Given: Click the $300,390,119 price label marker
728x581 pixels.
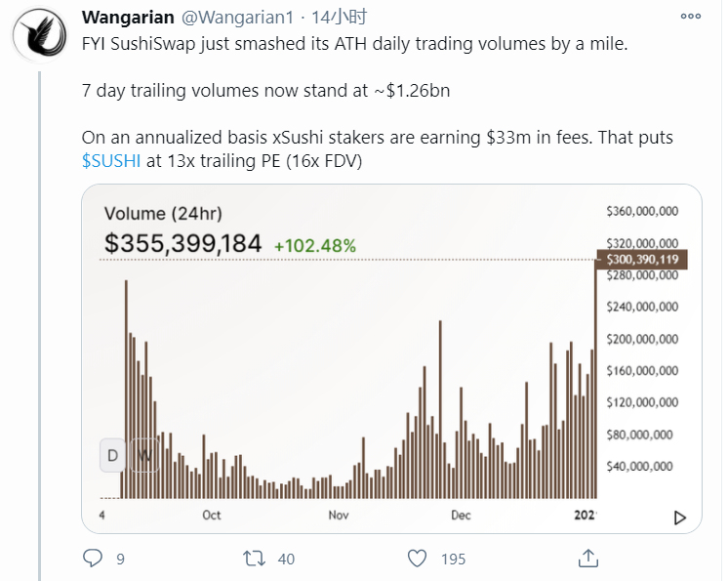Looking at the screenshot, I should click(641, 259).
